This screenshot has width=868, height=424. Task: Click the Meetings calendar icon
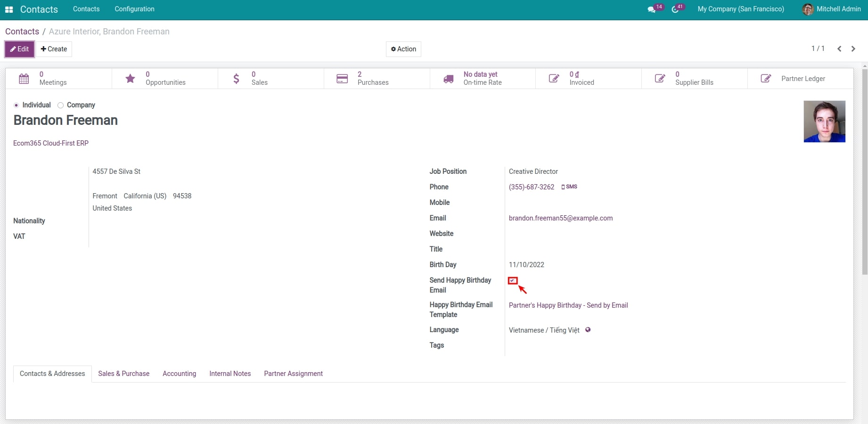tap(24, 78)
